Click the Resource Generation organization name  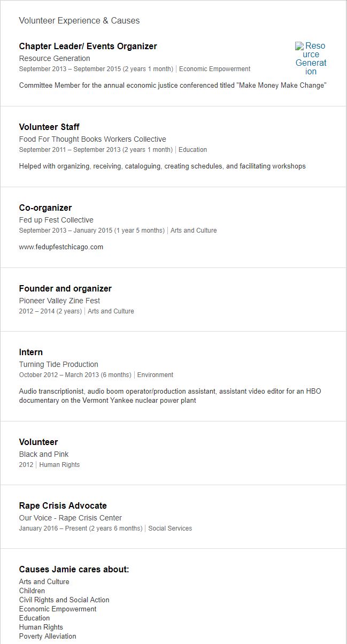[55, 58]
